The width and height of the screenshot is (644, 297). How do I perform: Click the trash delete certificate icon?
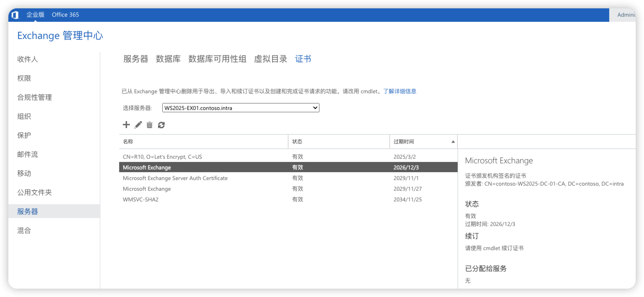point(150,125)
